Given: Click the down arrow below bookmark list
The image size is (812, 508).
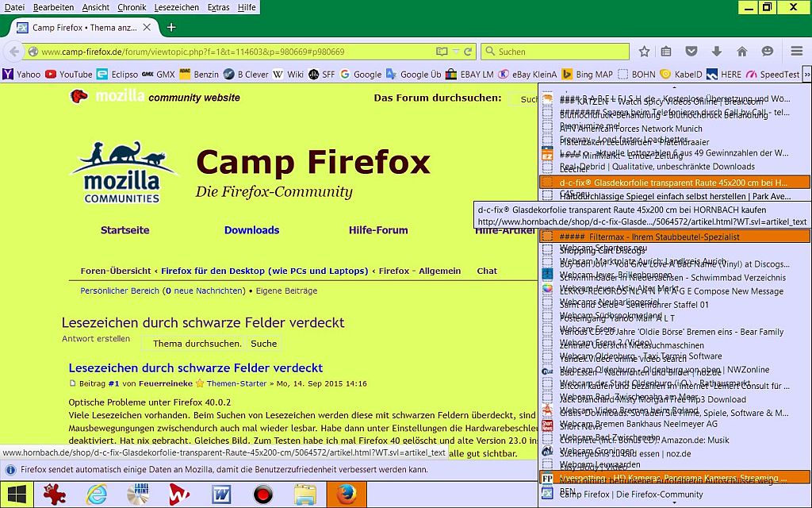Looking at the screenshot, I should pyautogui.click(x=674, y=503).
